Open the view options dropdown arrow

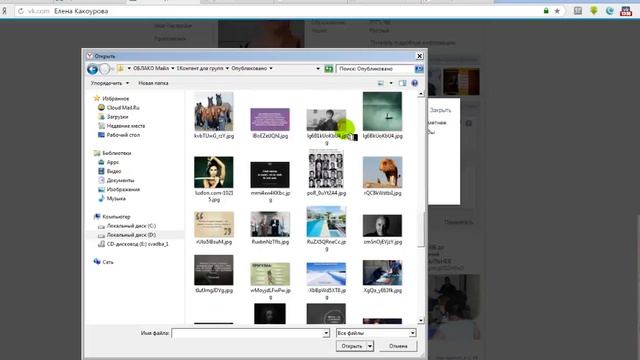point(391,83)
